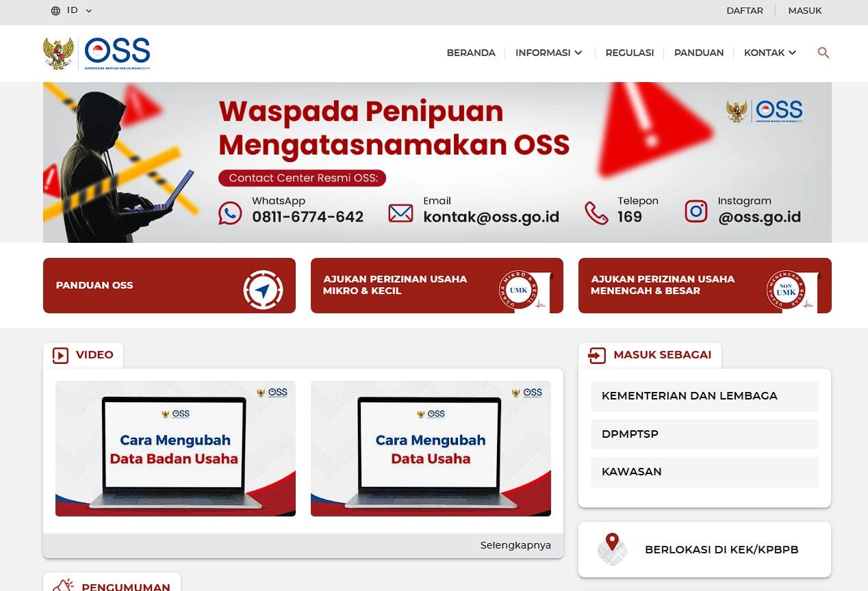
Task: Click the kontak@oss.go.id email text
Action: 491,217
